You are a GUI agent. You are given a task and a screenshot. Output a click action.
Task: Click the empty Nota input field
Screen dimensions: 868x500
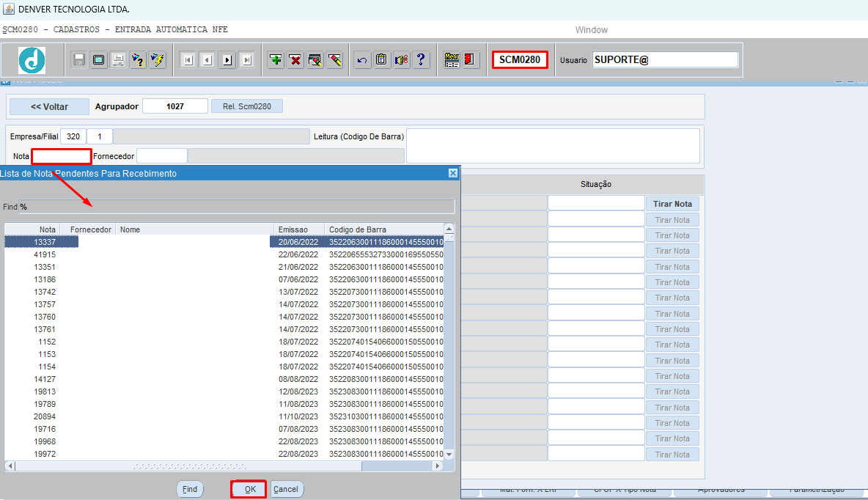[62, 157]
